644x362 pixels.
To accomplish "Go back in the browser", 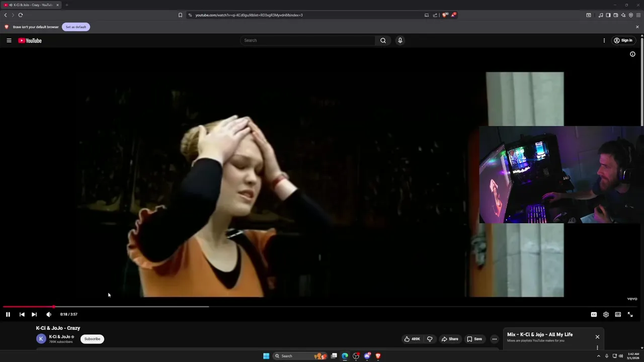I will pos(6,15).
